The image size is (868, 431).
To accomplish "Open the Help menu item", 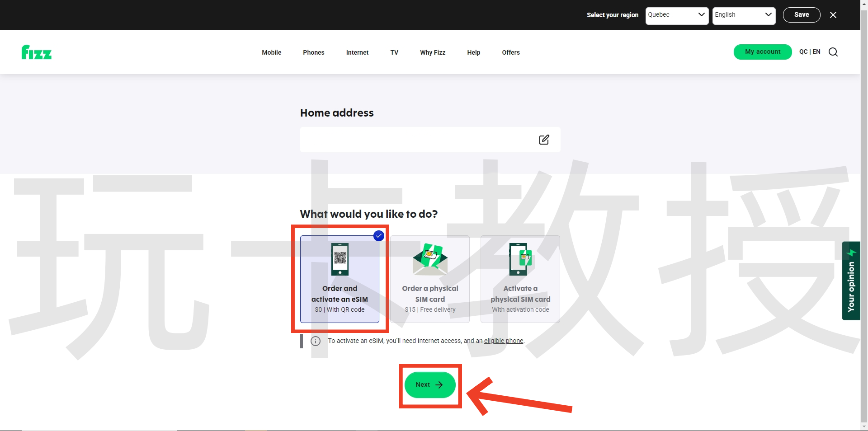I will click(x=473, y=52).
